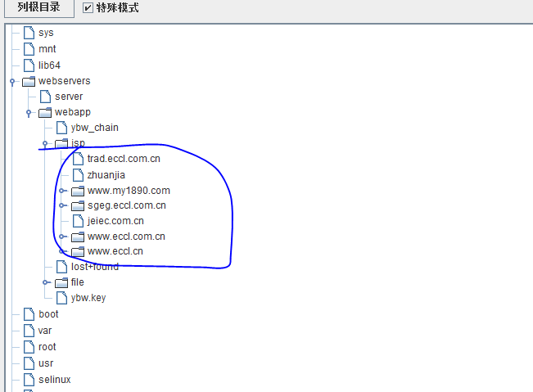Select the trad.eccl.com.cn label
Image resolution: width=533 pixels, height=392 pixels.
coord(124,159)
